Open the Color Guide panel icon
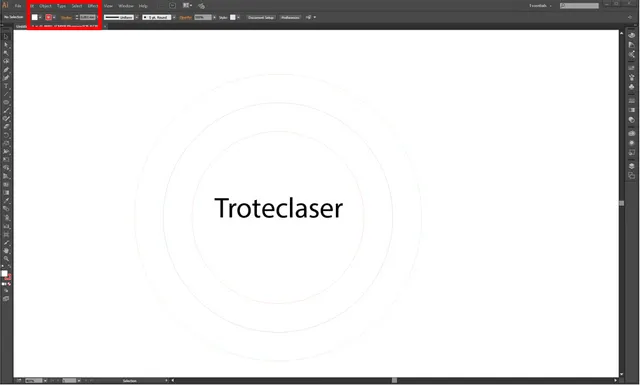The image size is (640, 385). pyautogui.click(x=631, y=45)
